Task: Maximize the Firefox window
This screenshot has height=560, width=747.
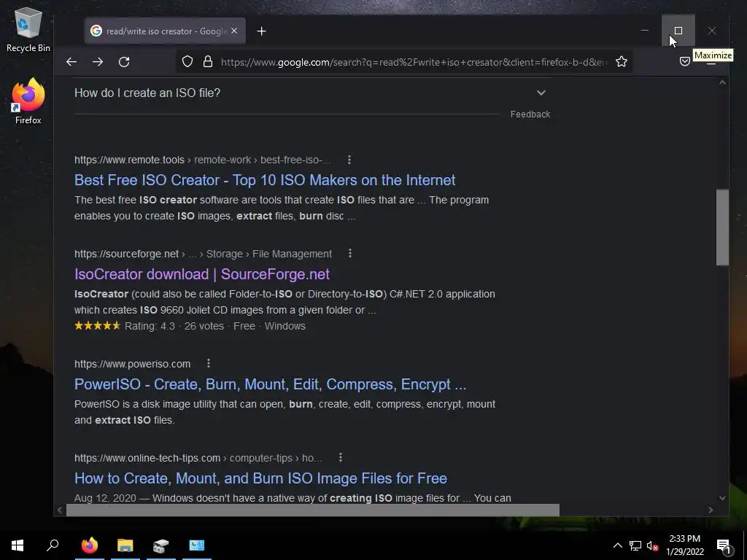Action: point(678,31)
